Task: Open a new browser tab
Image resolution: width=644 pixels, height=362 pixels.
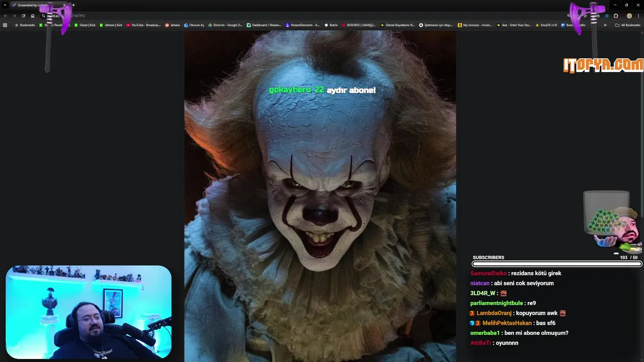Action: click(x=73, y=5)
